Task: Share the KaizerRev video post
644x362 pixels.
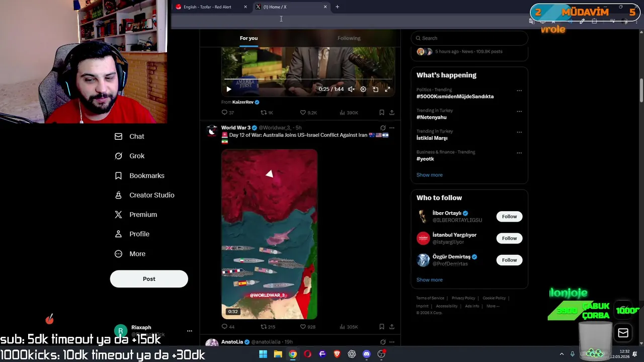Action: point(392,113)
